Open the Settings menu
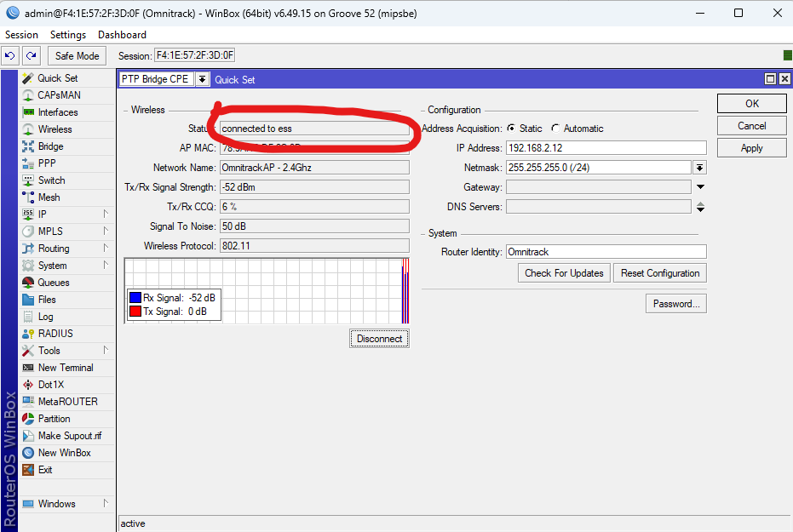 [x=68, y=35]
